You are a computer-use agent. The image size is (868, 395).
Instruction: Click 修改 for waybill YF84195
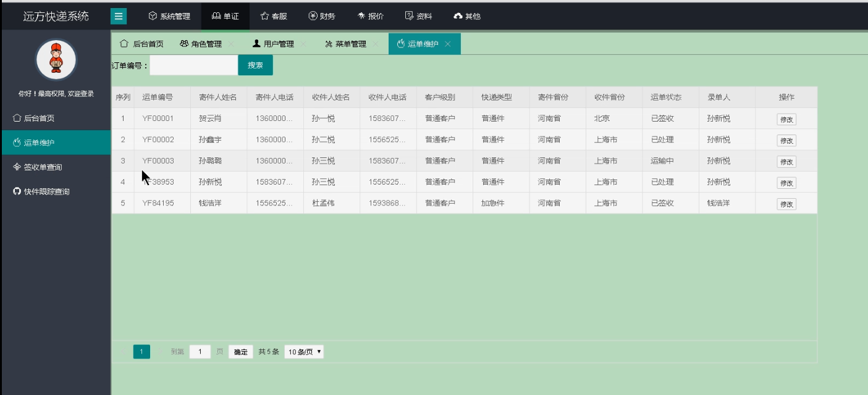[x=786, y=204]
